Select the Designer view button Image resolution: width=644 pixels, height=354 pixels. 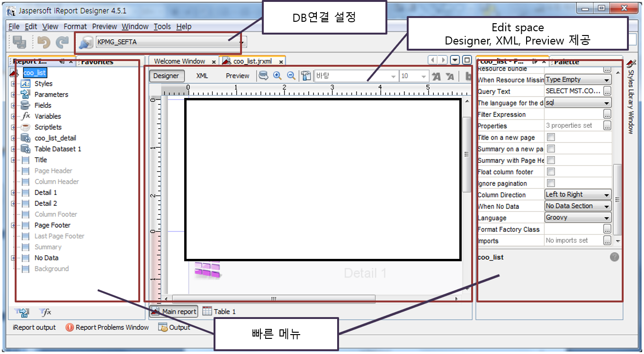click(166, 76)
